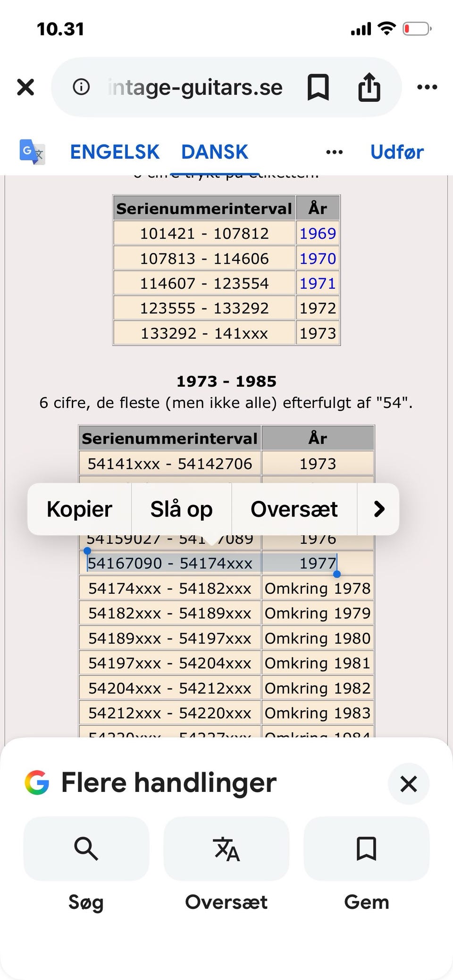Image resolution: width=453 pixels, height=980 pixels.
Task: Close the in-app browser with the X
Action: [25, 87]
